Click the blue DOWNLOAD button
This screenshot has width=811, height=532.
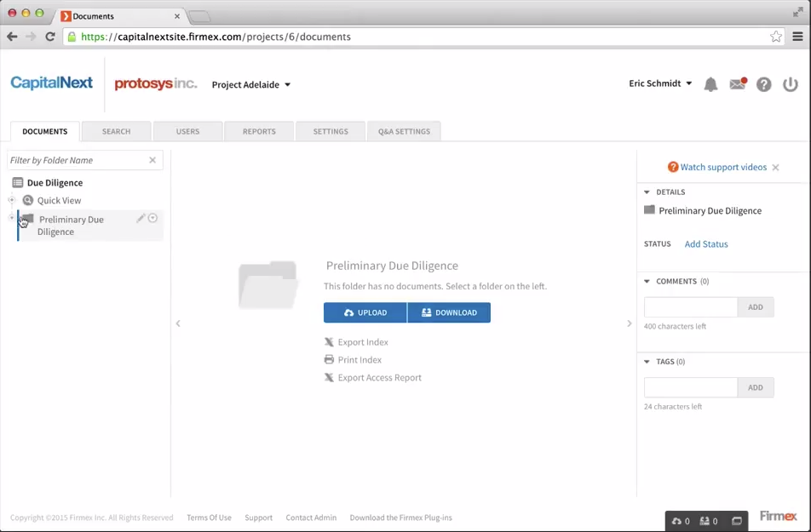449,312
